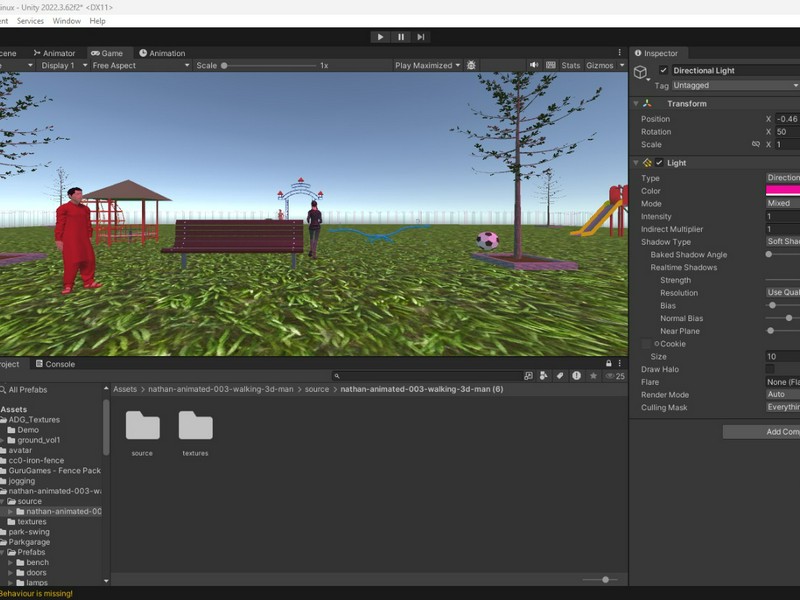The width and height of the screenshot is (800, 600).
Task: Click the star favorites icon in Project panel
Action: tap(593, 376)
